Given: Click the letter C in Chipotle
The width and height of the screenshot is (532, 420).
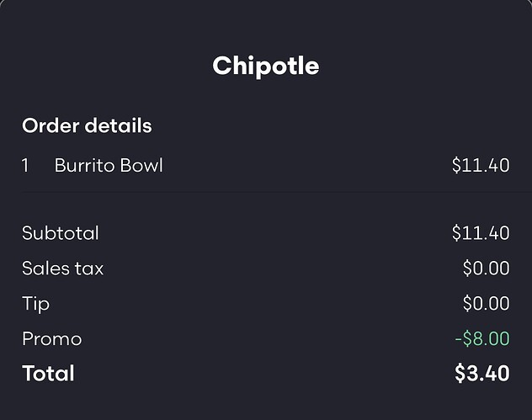Looking at the screenshot, I should tap(224, 66).
